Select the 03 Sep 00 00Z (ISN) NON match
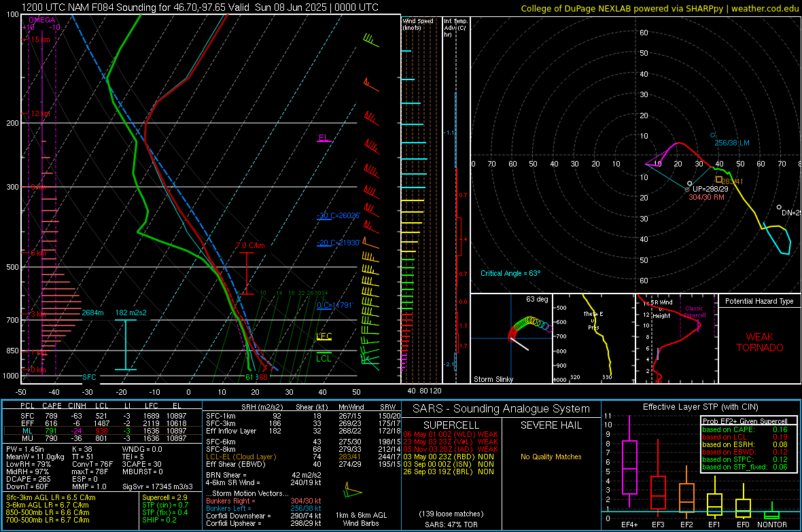The image size is (802, 532). 449,464
